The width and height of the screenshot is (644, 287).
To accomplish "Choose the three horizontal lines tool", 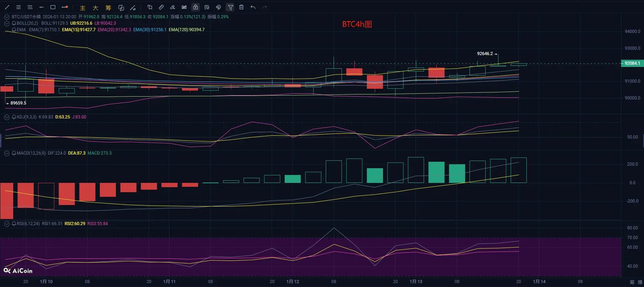I will coord(30,7).
